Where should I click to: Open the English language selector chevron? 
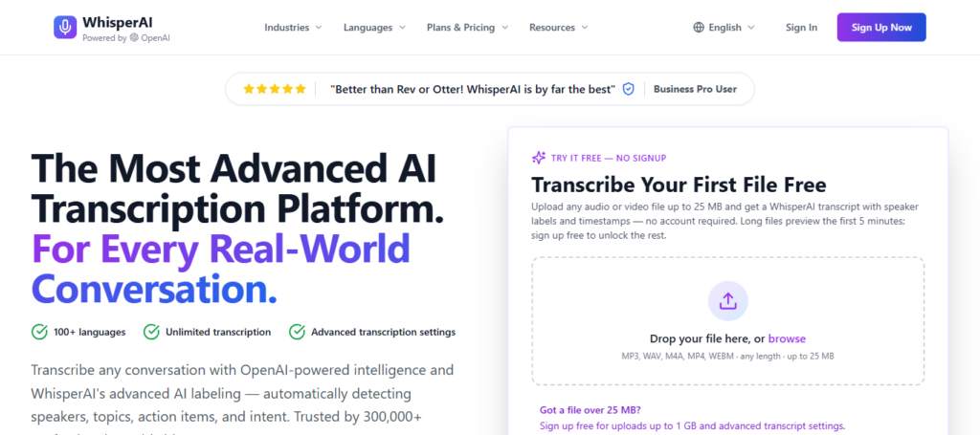click(x=751, y=28)
